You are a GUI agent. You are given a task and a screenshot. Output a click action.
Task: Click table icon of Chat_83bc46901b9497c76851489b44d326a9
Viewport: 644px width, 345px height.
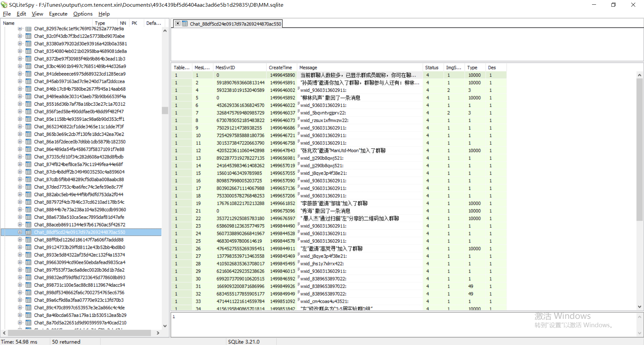pos(29,66)
